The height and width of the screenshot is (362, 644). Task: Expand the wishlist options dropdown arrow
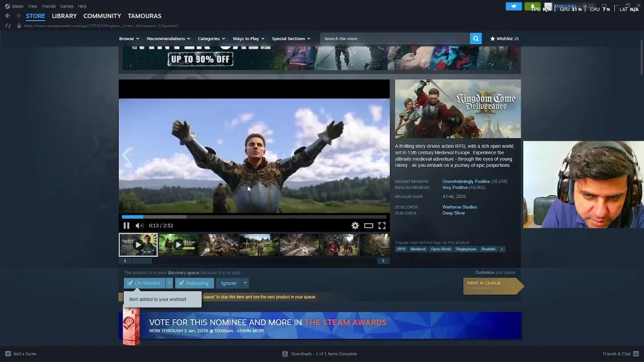pyautogui.click(x=170, y=283)
